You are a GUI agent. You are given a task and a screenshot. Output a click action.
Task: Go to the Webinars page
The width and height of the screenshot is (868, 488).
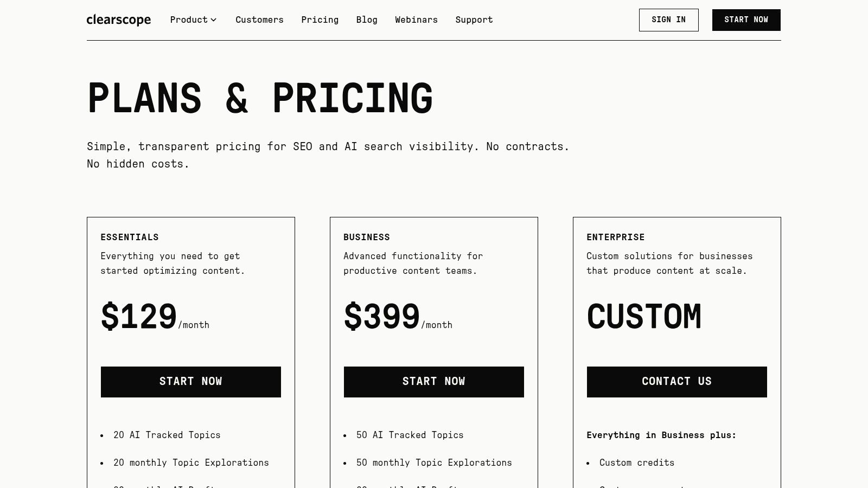click(x=416, y=20)
